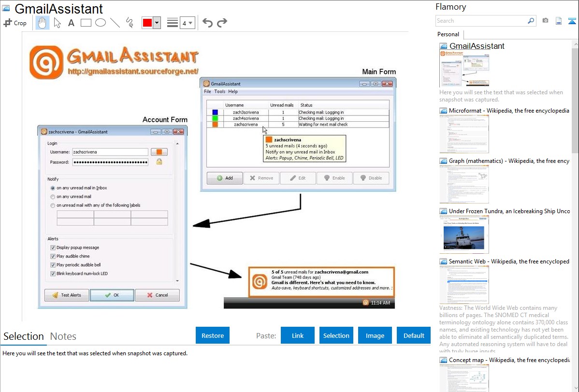Screen dimensions: 579x392
Task: Open the line width 4 dropdown
Action: tap(187, 23)
